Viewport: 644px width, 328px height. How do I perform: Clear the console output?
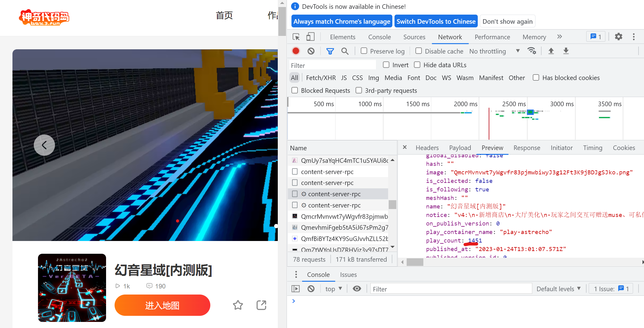(x=311, y=289)
